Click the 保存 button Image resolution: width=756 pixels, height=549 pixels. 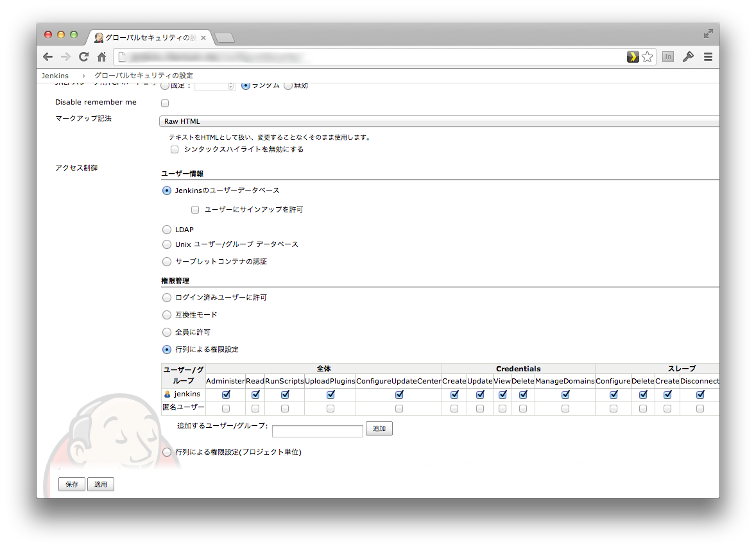pyautogui.click(x=72, y=484)
